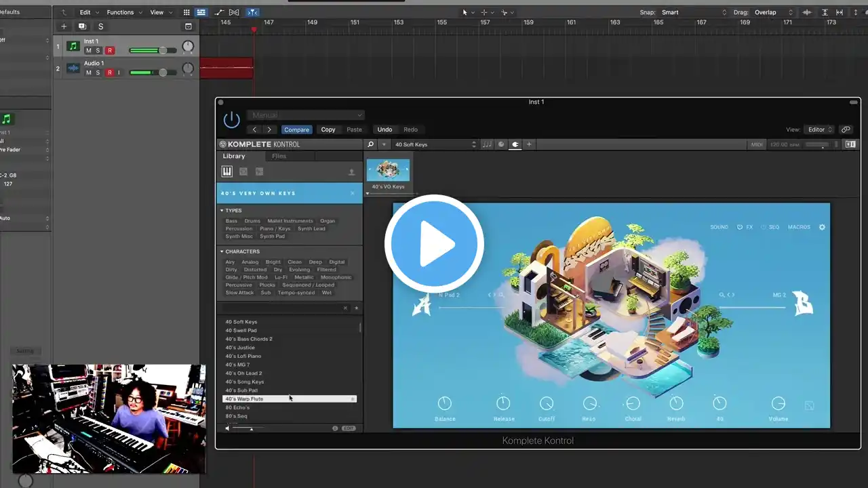This screenshot has width=868, height=488.
Task: Select the 40's Warp Flute preset
Action: click(289, 399)
